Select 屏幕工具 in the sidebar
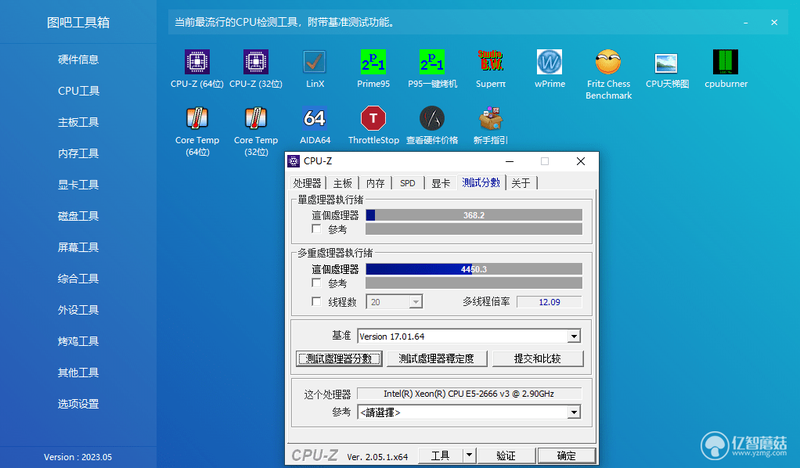This screenshot has width=800, height=468. coord(78,248)
